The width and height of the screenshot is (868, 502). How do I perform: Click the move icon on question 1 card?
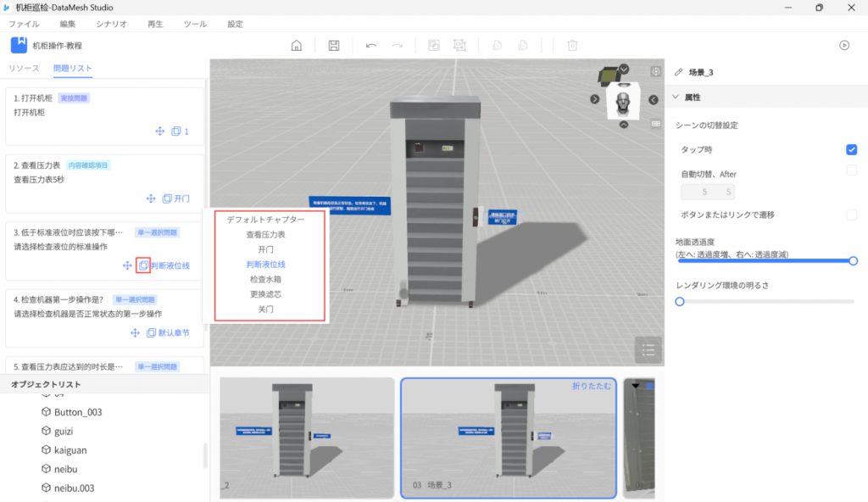tap(159, 131)
